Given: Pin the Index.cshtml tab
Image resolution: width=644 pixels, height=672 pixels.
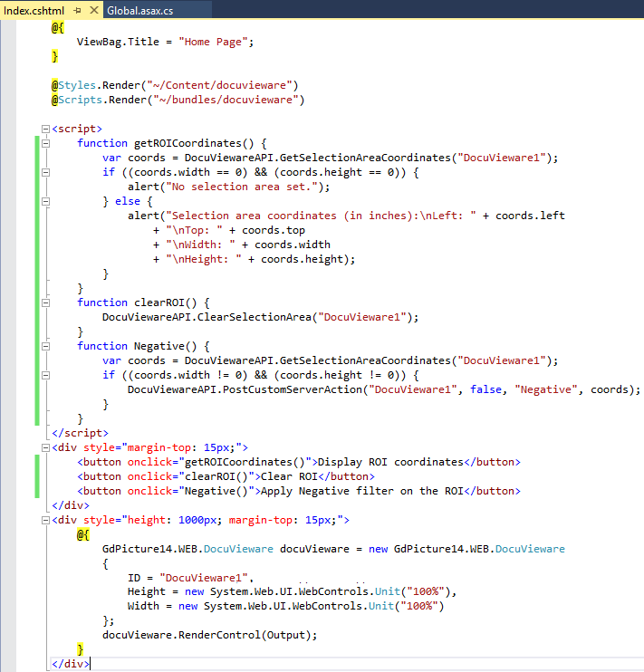Looking at the screenshot, I should tap(78, 10).
